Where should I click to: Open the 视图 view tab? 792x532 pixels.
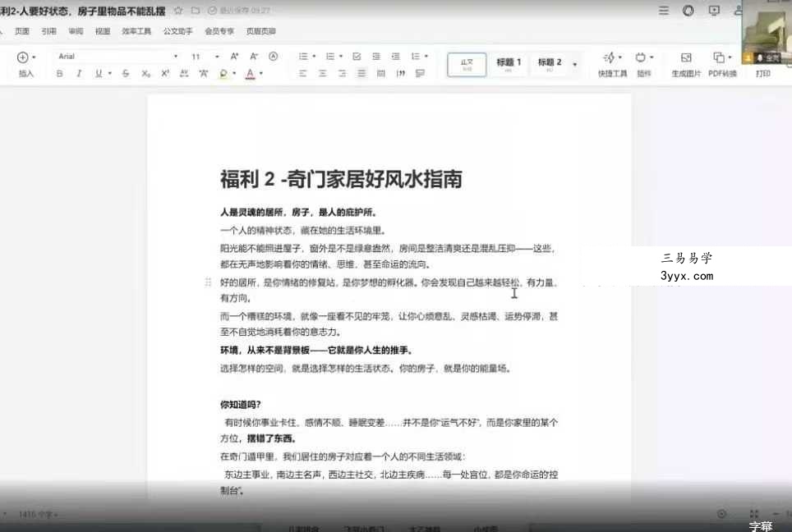(x=103, y=31)
